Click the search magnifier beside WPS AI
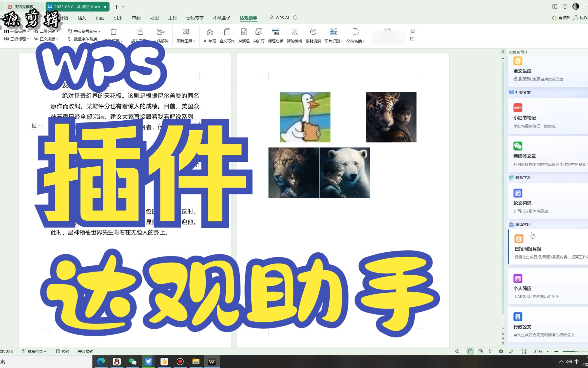The image size is (588, 368). pyautogui.click(x=295, y=18)
